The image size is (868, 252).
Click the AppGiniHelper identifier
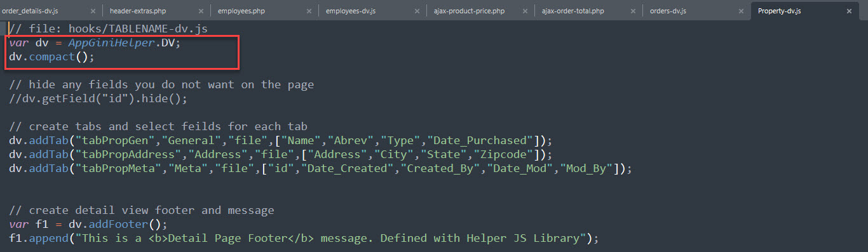112,43
